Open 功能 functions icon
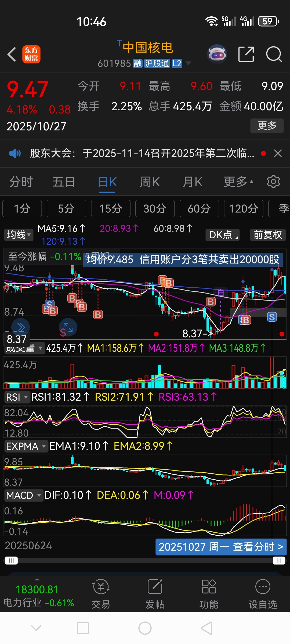Image resolution: width=290 pixels, height=644 pixels. tap(209, 593)
